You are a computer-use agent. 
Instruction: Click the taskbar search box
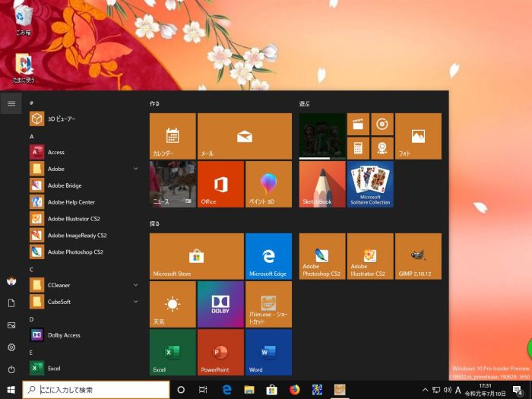pyautogui.click(x=95, y=390)
